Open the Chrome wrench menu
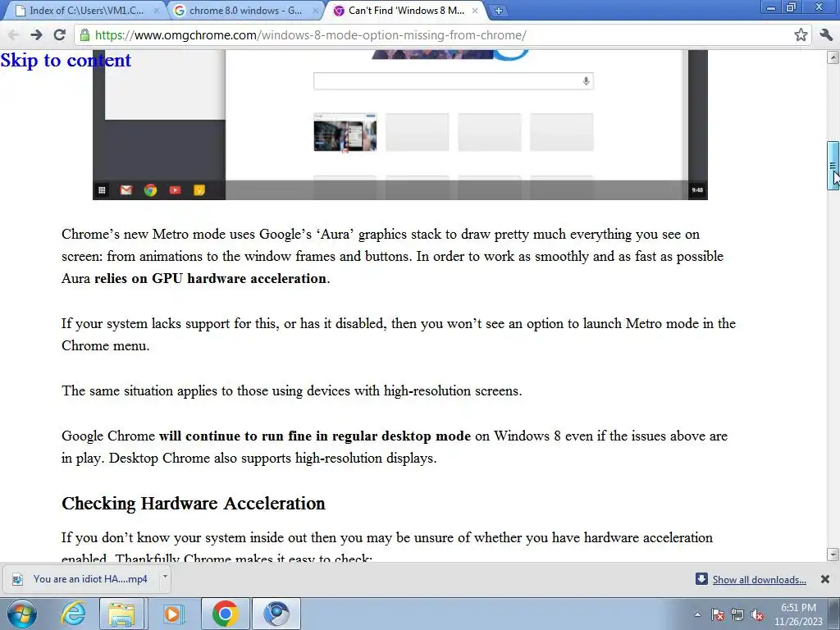The width and height of the screenshot is (840, 630). point(826,35)
